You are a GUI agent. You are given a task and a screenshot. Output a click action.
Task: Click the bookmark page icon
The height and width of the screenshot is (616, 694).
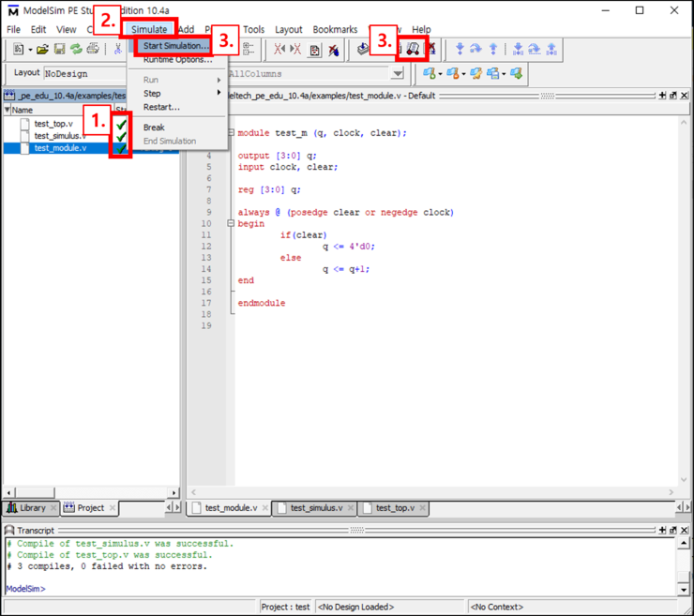click(x=315, y=50)
